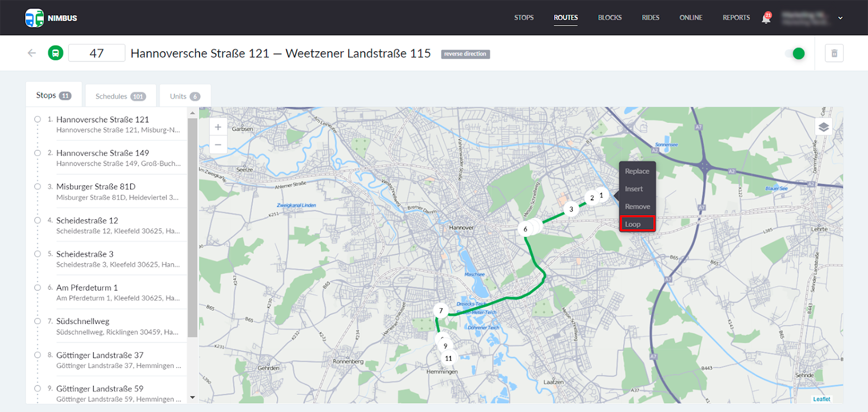Zoom out on the map
868x412 pixels.
coord(218,144)
